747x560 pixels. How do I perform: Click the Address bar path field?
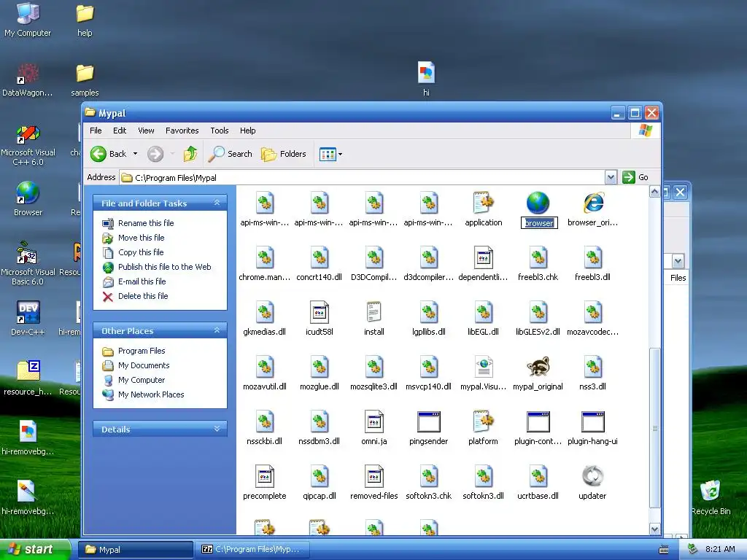pos(362,178)
